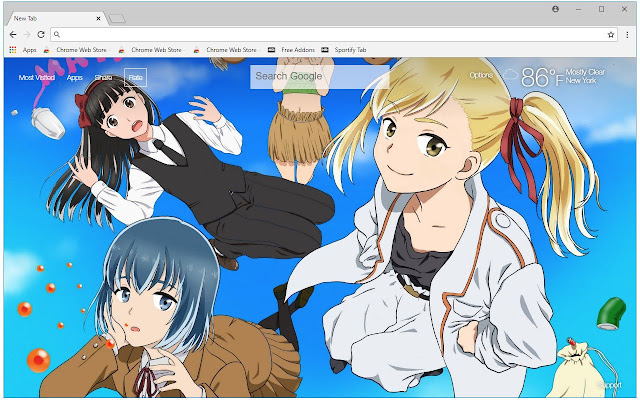This screenshot has width=640, height=400.
Task: Open the Options link
Action: pos(481,76)
